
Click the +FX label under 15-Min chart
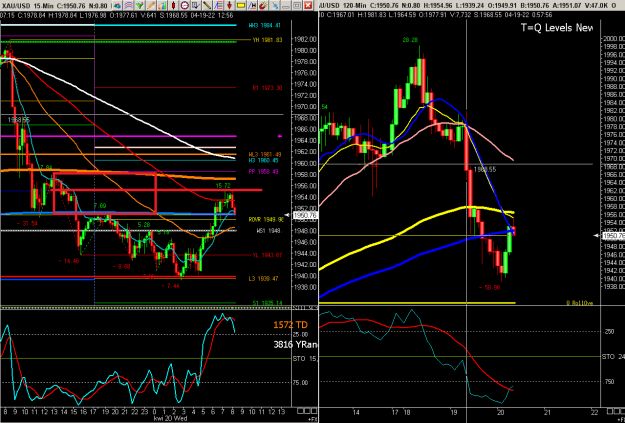tap(312, 419)
